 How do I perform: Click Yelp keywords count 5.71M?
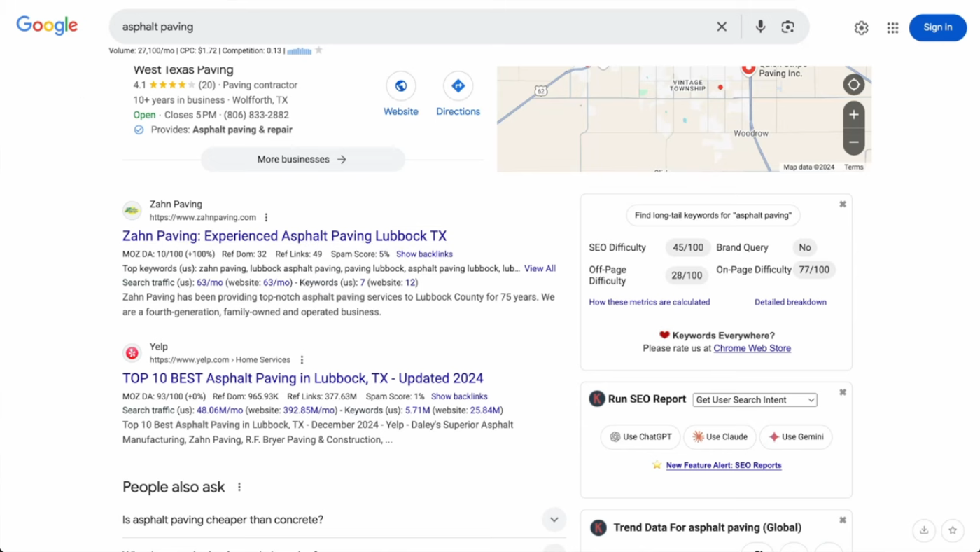417,410
